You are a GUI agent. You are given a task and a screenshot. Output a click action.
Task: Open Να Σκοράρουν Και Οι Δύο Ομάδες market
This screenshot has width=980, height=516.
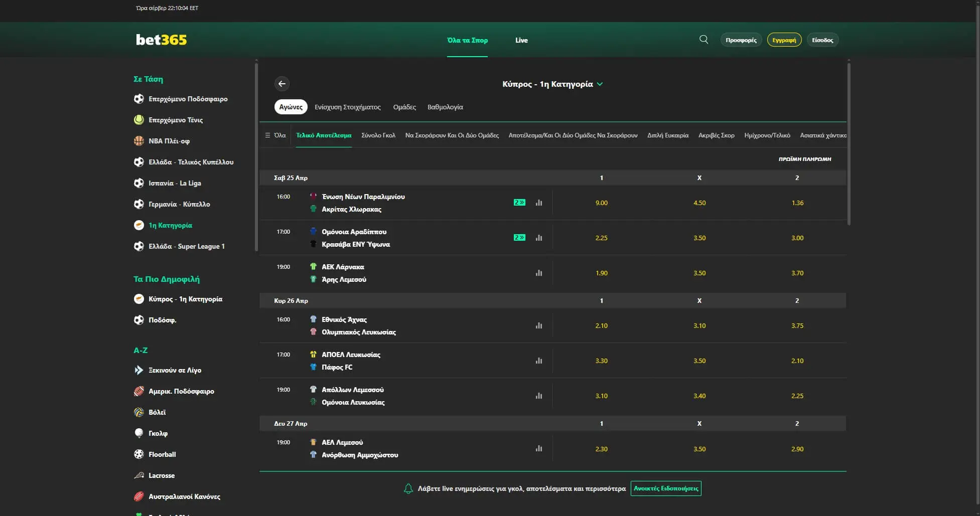click(452, 135)
